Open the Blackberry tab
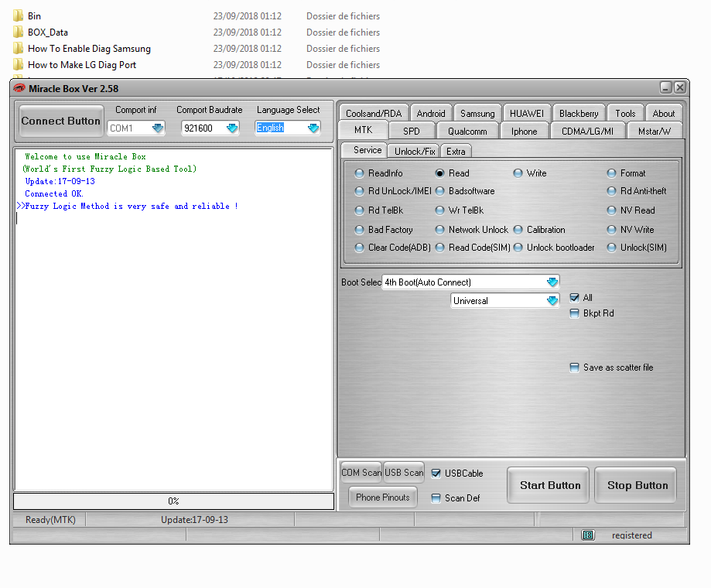711x588 pixels. 579,113
